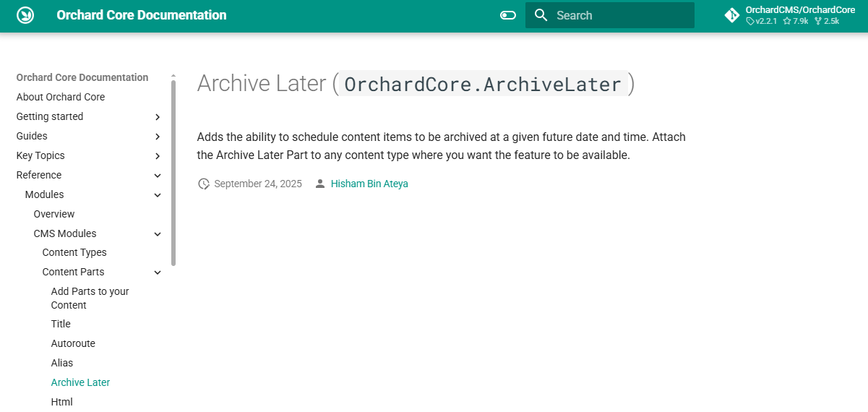Viewport: 868px width, 412px height.
Task: Click the search magnifier icon
Action: (x=541, y=15)
